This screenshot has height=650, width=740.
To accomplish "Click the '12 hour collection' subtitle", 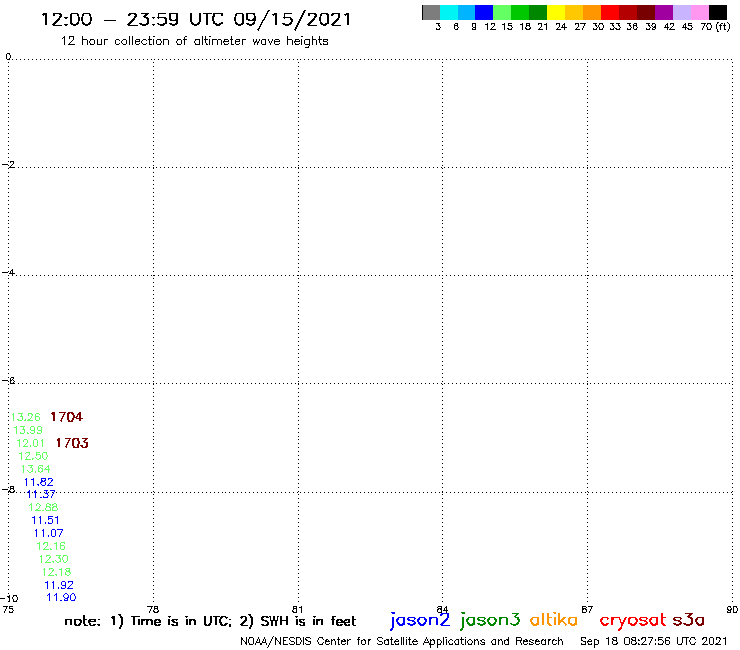I will pyautogui.click(x=194, y=42).
